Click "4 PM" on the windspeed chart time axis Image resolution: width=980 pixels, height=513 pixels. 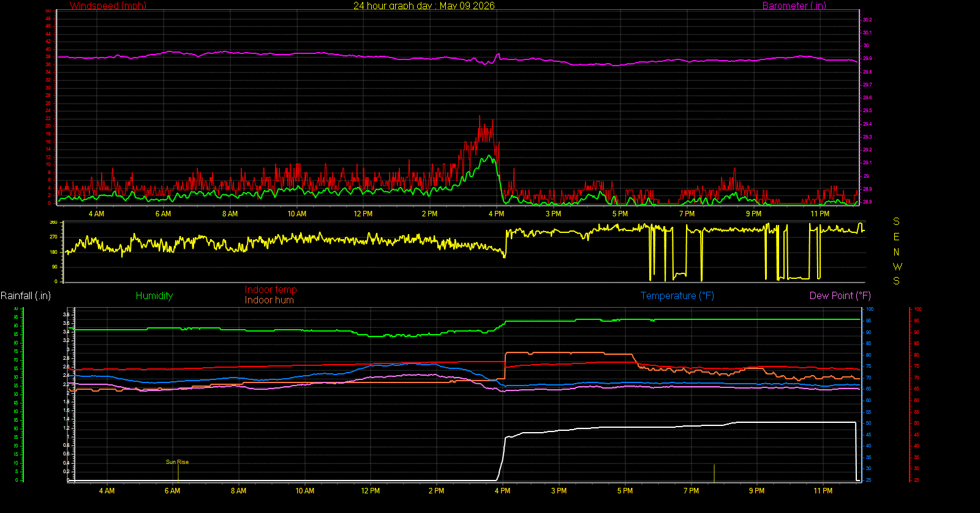[496, 214]
